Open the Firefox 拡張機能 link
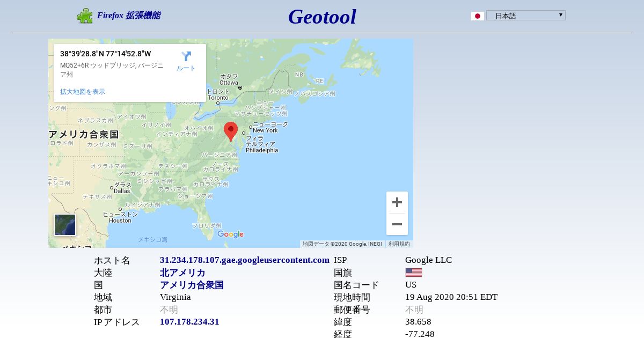 (x=128, y=16)
